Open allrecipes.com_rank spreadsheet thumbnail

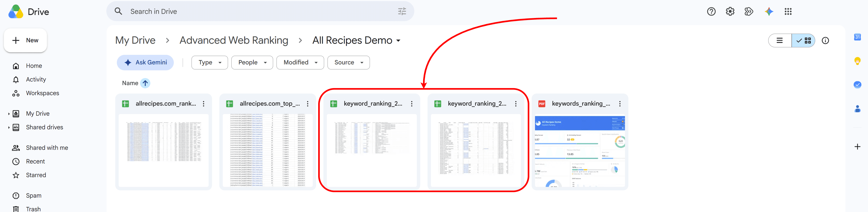click(164, 150)
